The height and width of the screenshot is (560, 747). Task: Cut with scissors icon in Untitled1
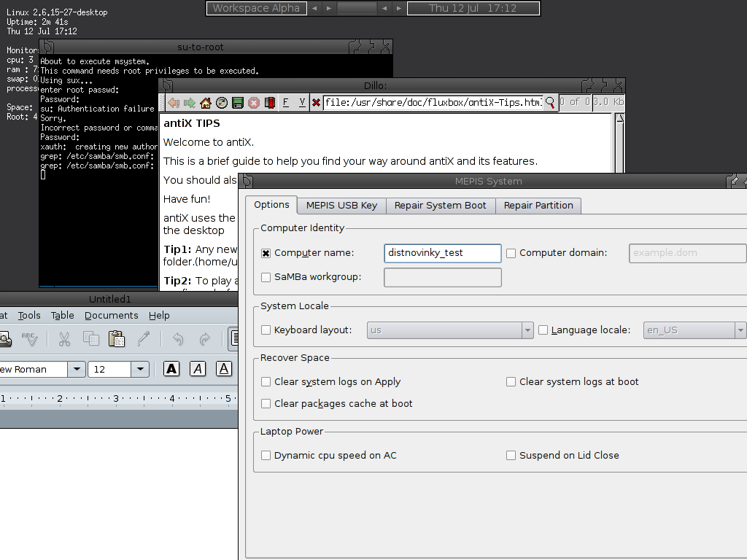pyautogui.click(x=64, y=339)
